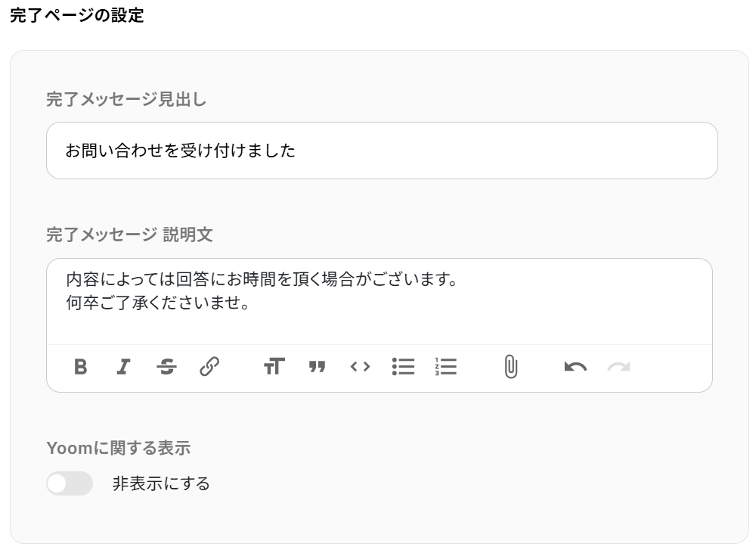756x553 pixels.
Task: Click the 完了メッセージ 説明文 label
Action: tap(129, 235)
